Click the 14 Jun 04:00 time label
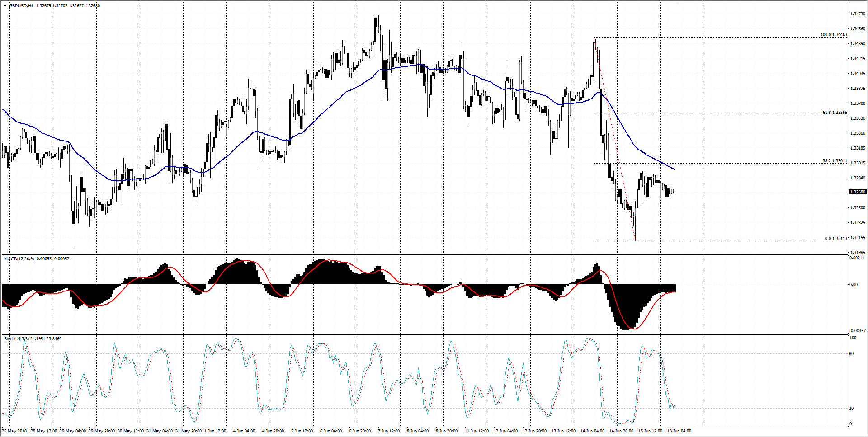 [592, 431]
